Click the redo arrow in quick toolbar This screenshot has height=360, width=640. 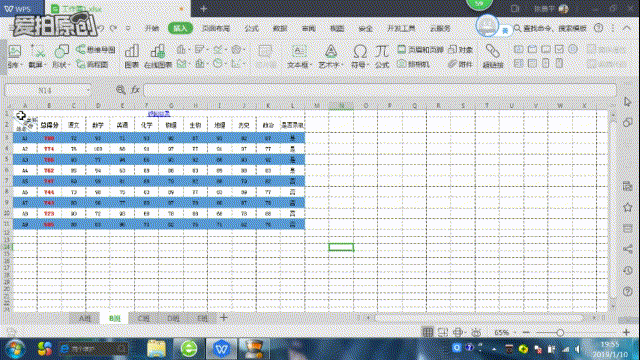tap(113, 28)
